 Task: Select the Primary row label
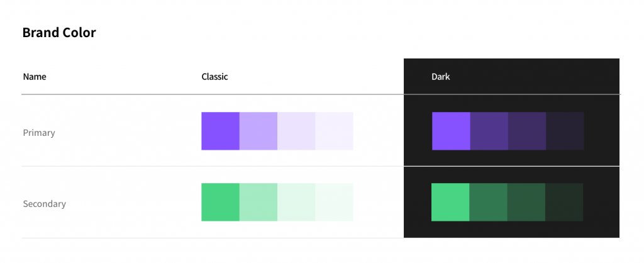tap(39, 133)
